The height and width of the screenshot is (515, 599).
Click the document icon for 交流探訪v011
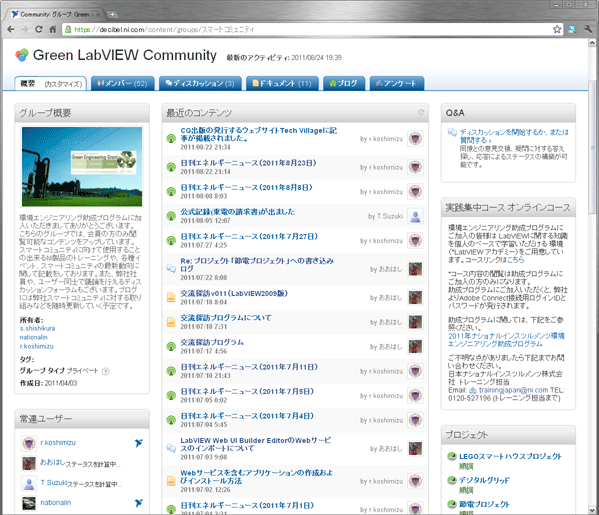171,297
